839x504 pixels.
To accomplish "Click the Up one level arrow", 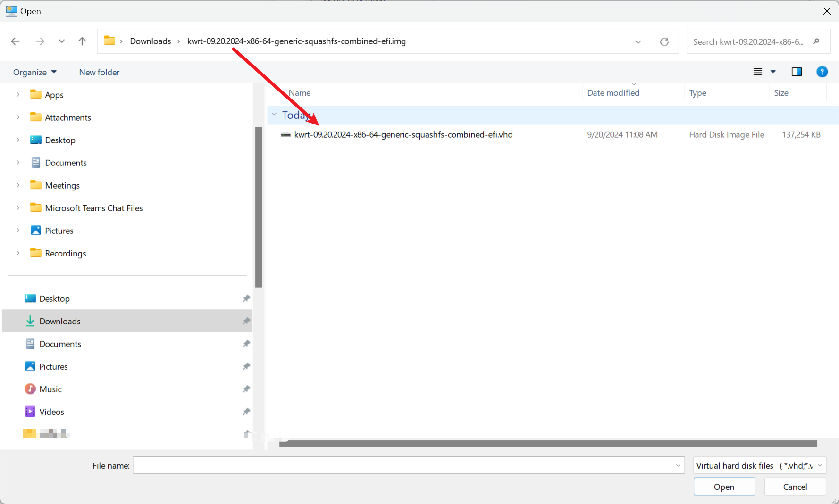I will (x=82, y=41).
